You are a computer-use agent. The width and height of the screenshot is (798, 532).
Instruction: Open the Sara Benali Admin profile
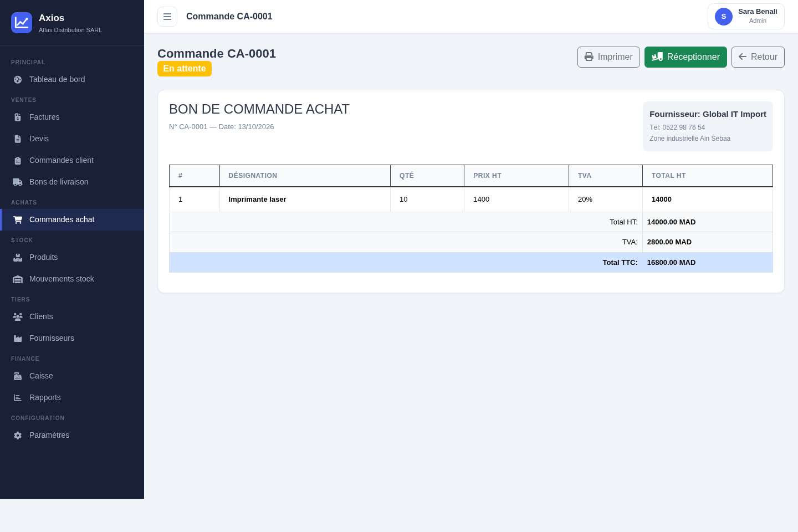746,17
